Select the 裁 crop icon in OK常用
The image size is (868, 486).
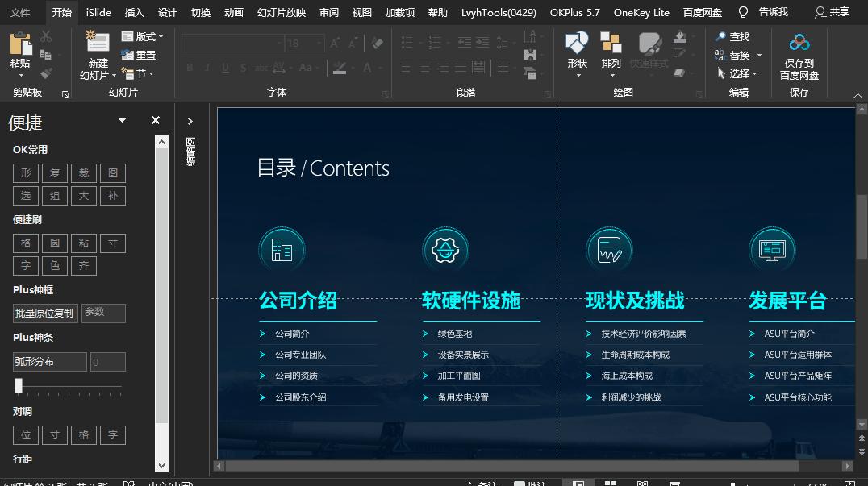pyautogui.click(x=83, y=172)
